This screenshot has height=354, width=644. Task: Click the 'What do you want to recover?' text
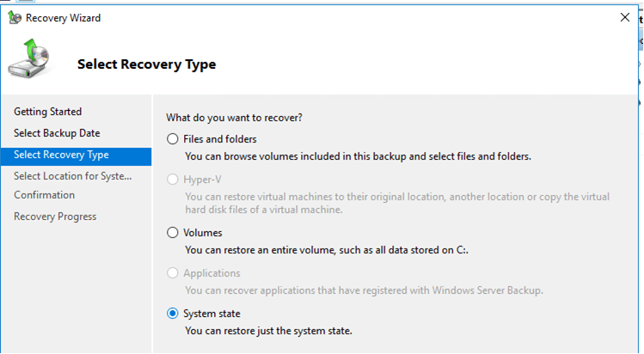234,118
